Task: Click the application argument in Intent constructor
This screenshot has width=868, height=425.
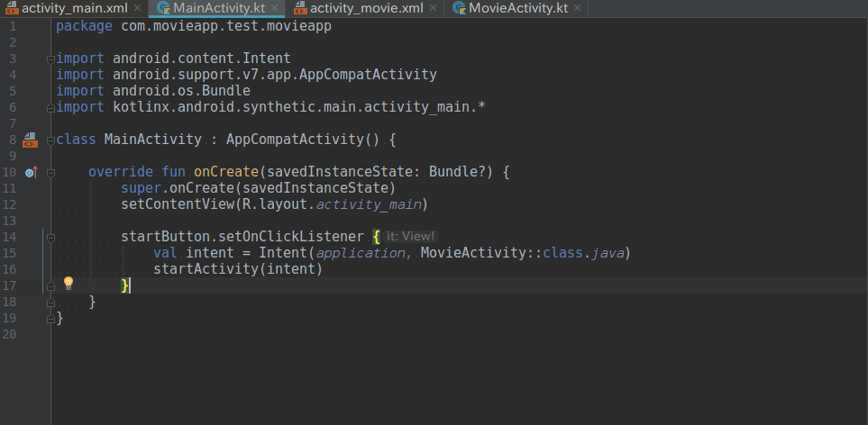Action: coord(361,253)
